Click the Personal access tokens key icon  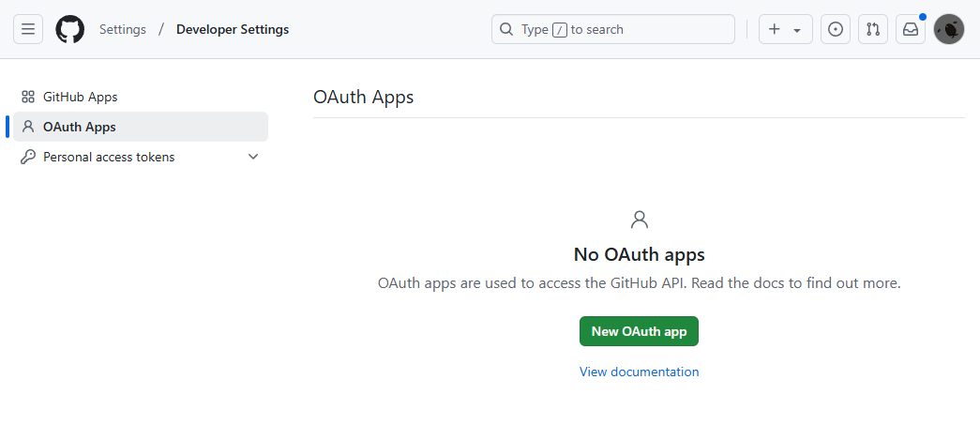click(x=27, y=157)
